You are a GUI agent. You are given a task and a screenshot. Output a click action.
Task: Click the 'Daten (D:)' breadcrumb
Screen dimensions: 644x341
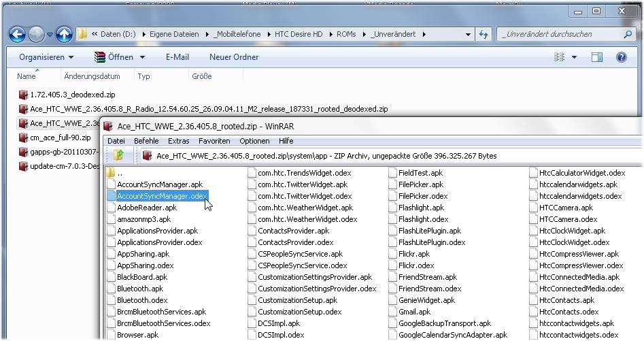coord(118,34)
